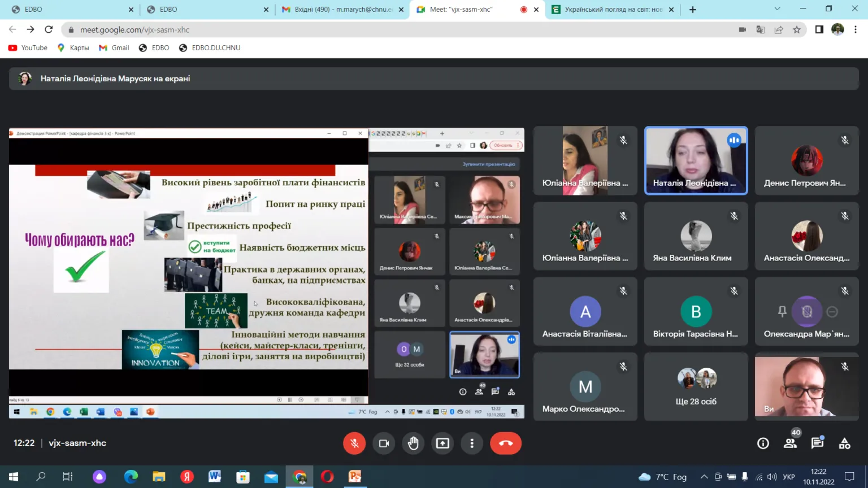
Task: Select the Наталія Леонідівна participant video tile
Action: 696,160
